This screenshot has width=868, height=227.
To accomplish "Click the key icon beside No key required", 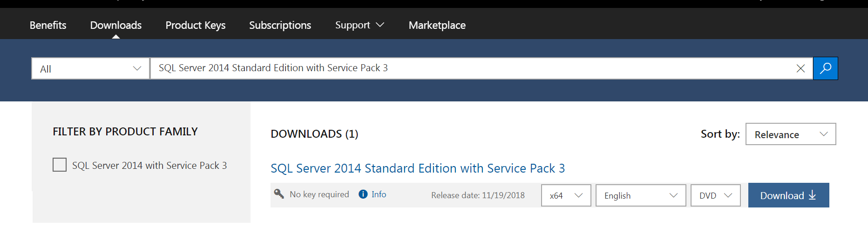I will point(279,194).
